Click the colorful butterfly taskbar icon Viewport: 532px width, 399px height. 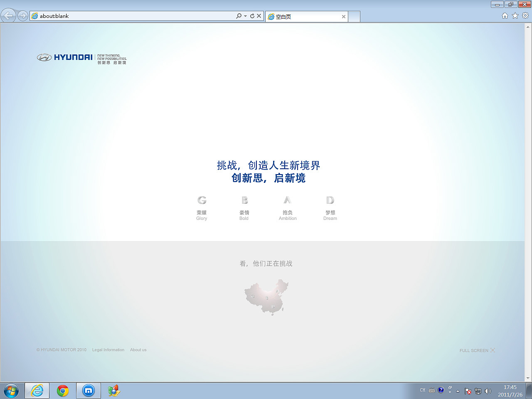(x=114, y=391)
